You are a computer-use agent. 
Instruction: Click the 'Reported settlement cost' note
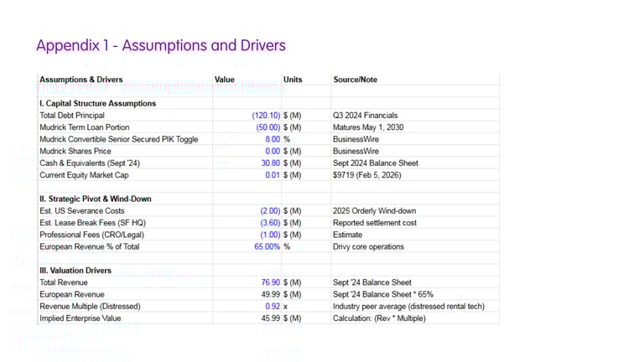(375, 222)
